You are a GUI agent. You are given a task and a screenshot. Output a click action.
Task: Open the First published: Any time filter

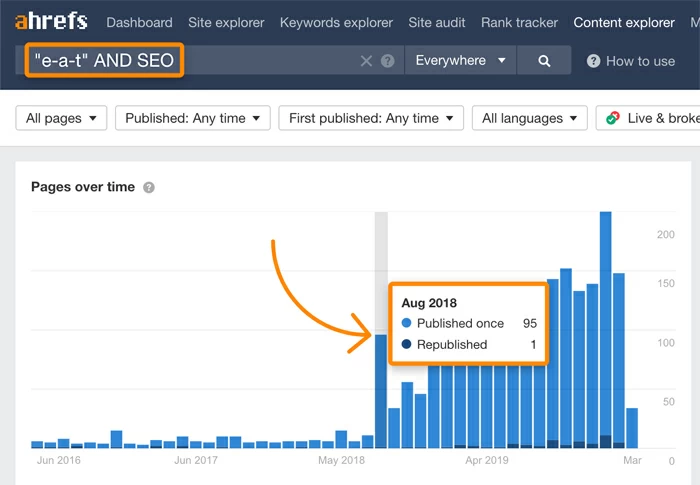pyautogui.click(x=371, y=118)
